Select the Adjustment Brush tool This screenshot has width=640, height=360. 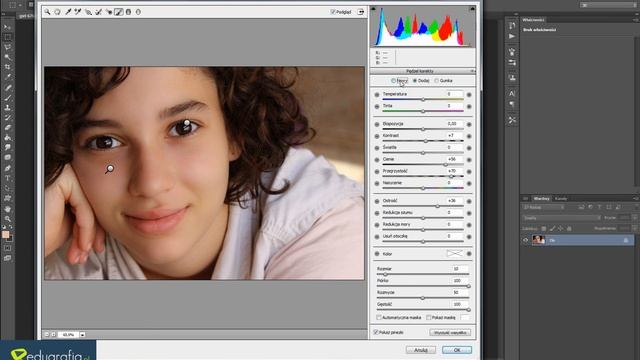tap(118, 12)
